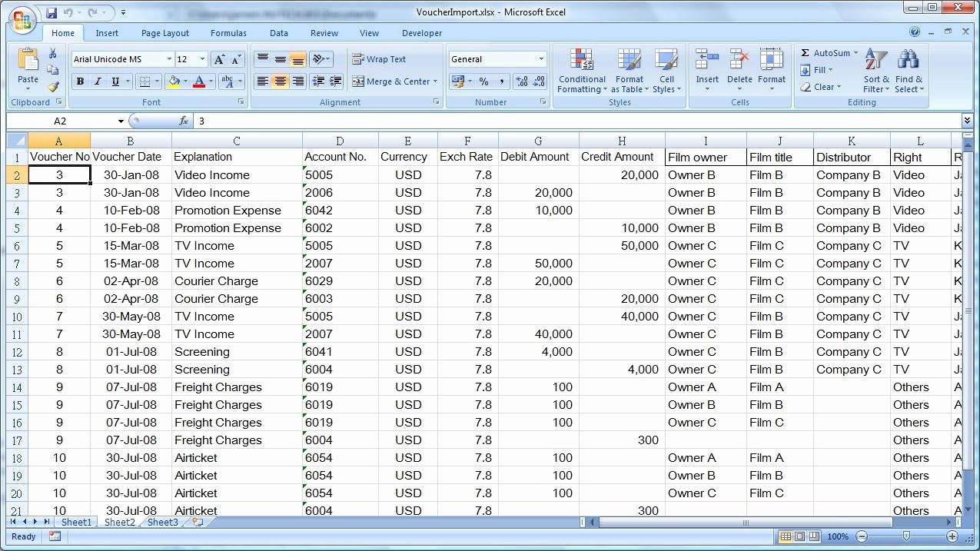
Task: Expand the Fill Color dropdown
Action: pos(184,81)
